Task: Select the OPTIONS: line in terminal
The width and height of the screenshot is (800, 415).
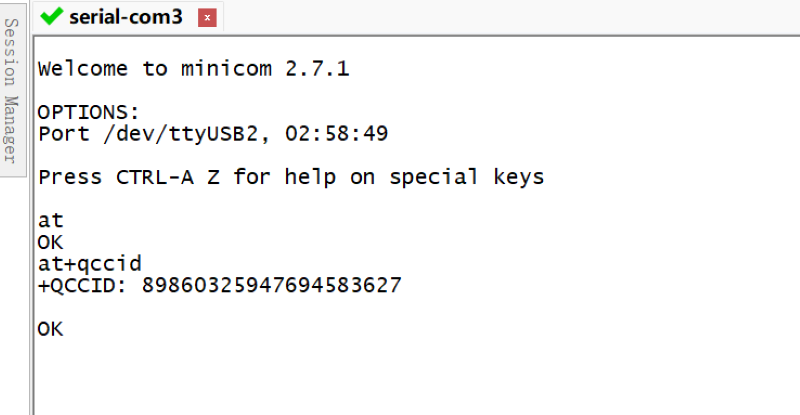Action: coord(88,112)
